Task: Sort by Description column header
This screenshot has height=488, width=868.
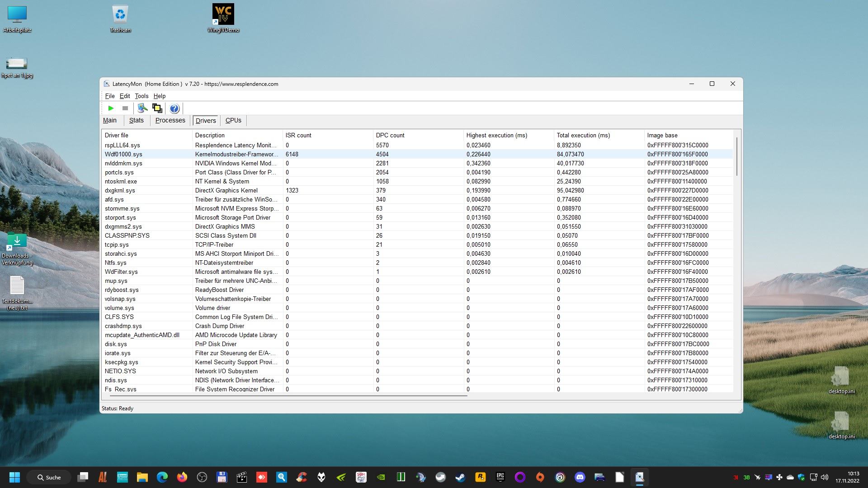Action: 237,135
